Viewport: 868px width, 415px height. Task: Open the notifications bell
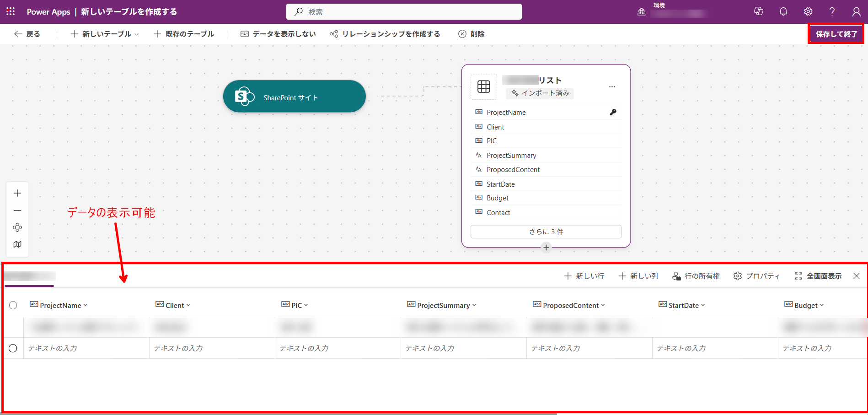coord(783,11)
